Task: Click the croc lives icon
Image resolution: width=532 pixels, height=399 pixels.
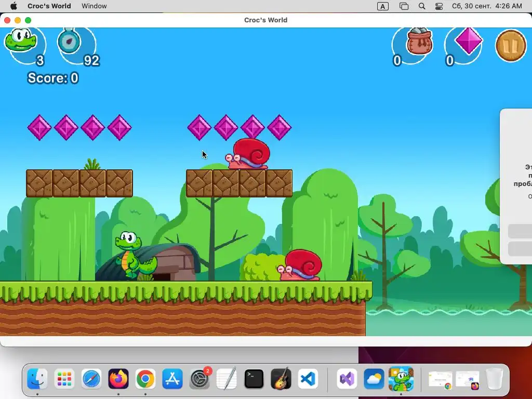Action: [x=20, y=40]
